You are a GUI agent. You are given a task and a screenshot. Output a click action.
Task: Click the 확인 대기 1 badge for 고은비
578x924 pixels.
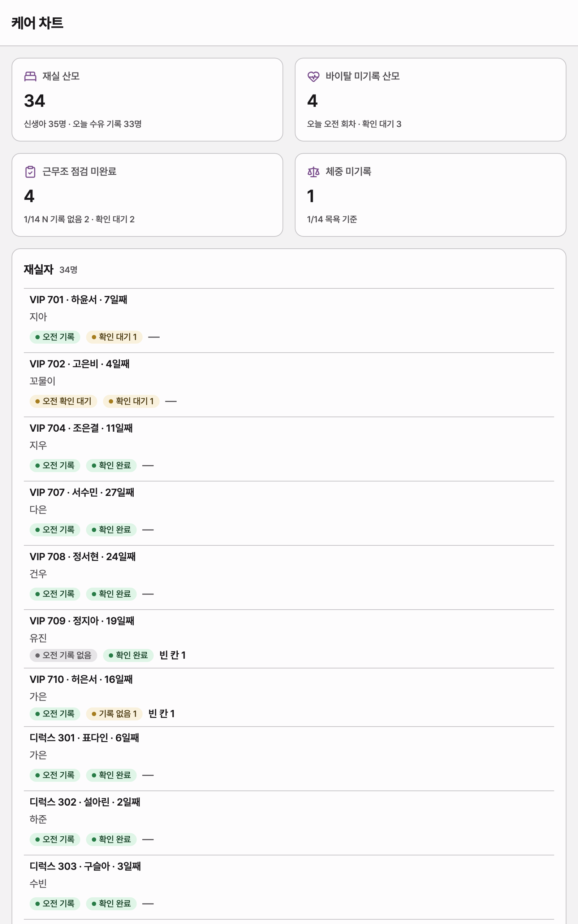pos(131,401)
